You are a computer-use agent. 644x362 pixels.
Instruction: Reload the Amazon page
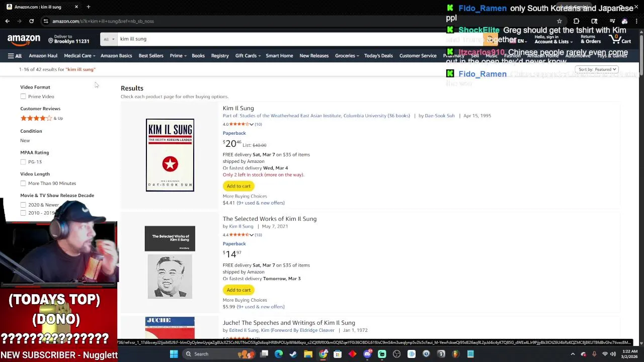pos(31,21)
